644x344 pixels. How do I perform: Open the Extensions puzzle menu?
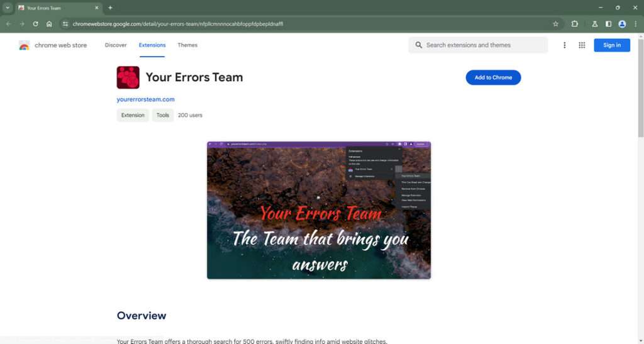pos(575,24)
